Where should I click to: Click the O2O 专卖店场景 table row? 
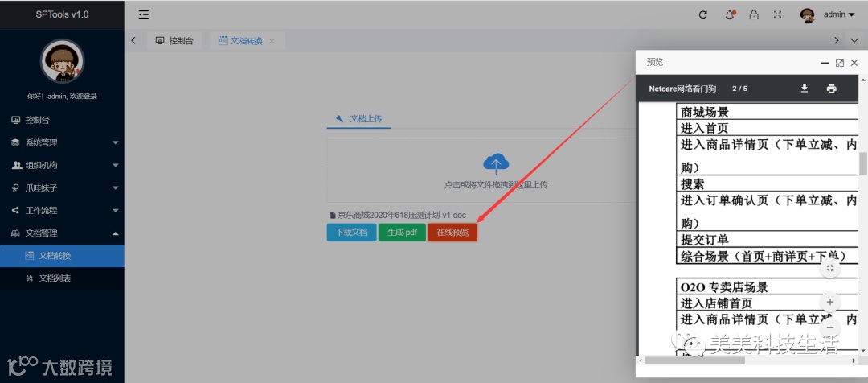click(x=768, y=287)
